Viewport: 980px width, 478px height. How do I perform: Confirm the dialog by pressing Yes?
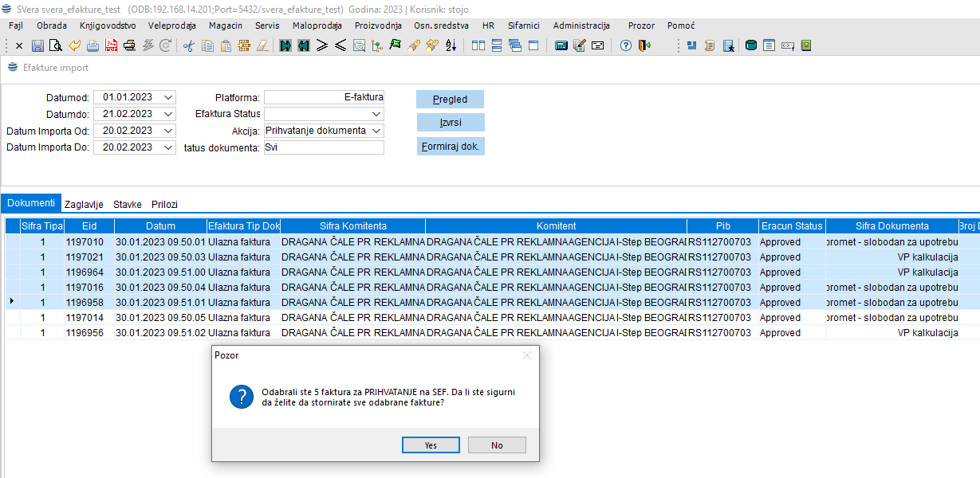[x=431, y=445]
